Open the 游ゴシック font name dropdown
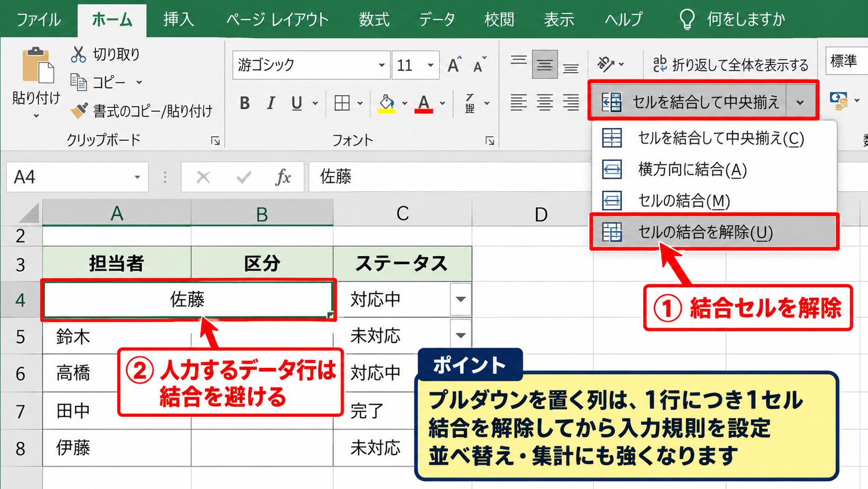 coord(382,65)
